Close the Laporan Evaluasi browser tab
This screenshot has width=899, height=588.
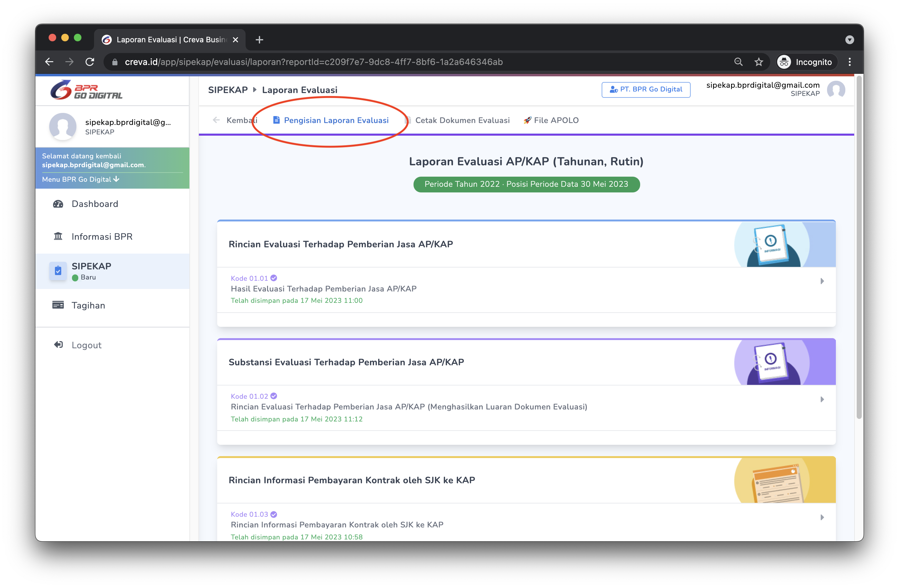click(235, 40)
